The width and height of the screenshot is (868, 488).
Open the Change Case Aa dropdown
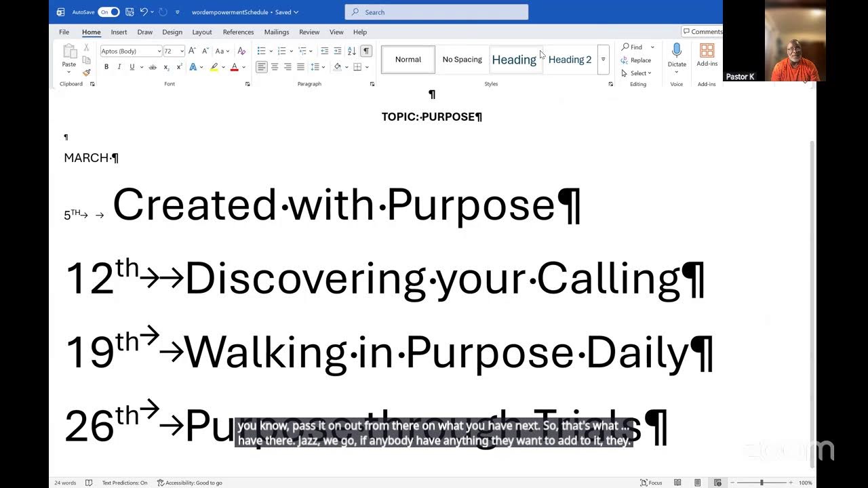tap(222, 51)
